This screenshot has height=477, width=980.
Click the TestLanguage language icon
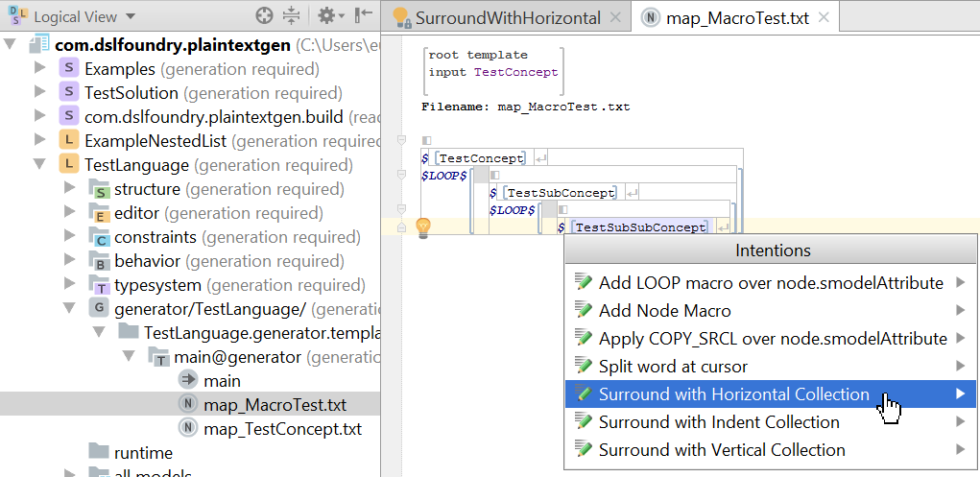69,165
